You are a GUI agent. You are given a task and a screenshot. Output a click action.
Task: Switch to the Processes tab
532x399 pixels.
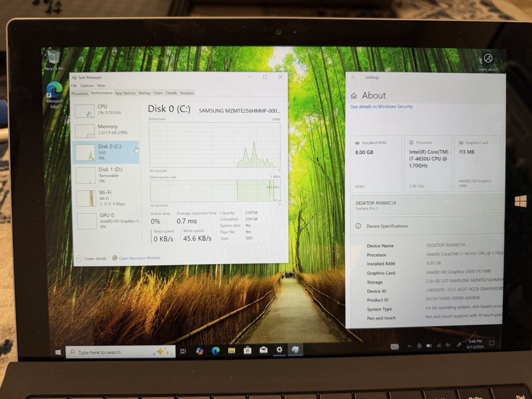(x=80, y=93)
